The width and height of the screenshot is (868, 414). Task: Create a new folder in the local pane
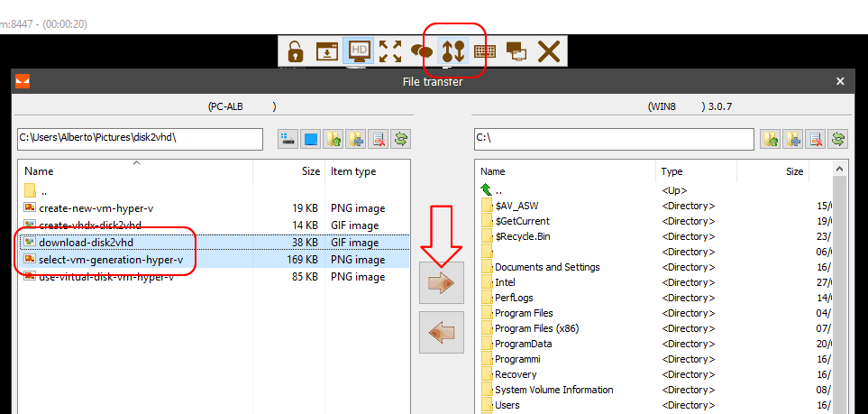[x=356, y=139]
